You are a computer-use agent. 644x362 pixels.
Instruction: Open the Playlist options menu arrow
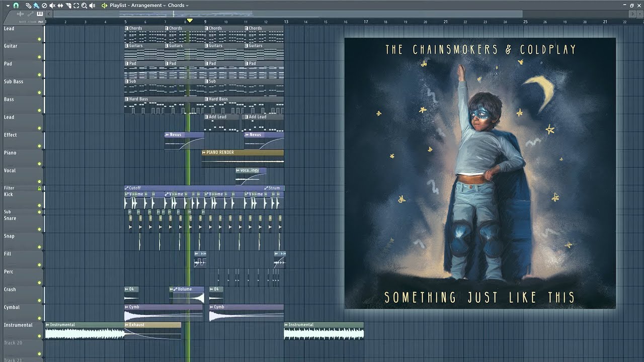click(8, 6)
